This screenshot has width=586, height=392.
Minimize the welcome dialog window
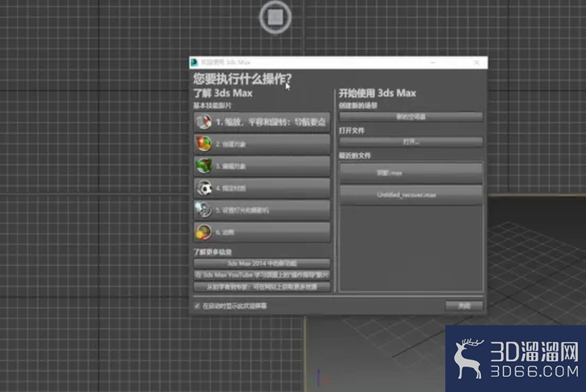433,63
